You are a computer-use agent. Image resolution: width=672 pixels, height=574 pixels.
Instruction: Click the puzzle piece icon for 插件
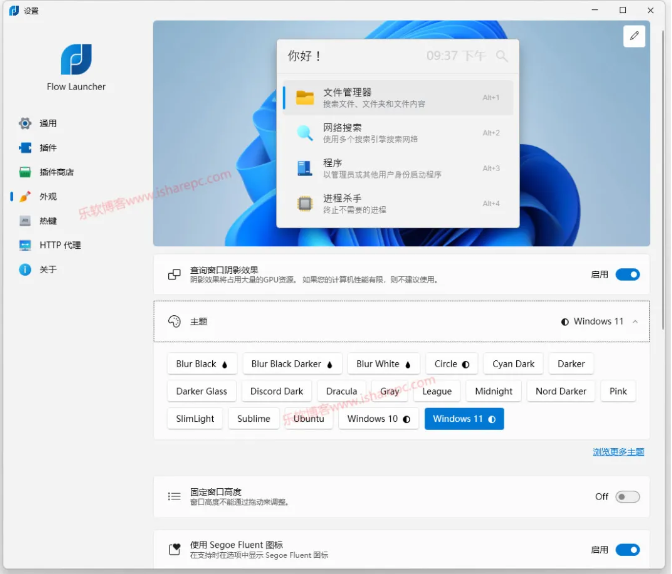click(x=25, y=148)
